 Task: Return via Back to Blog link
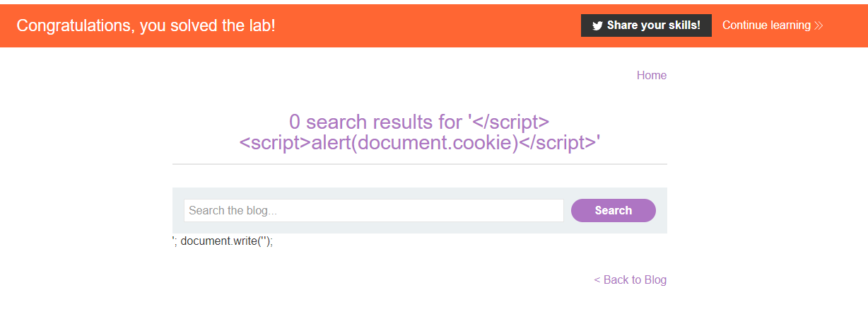(x=630, y=280)
